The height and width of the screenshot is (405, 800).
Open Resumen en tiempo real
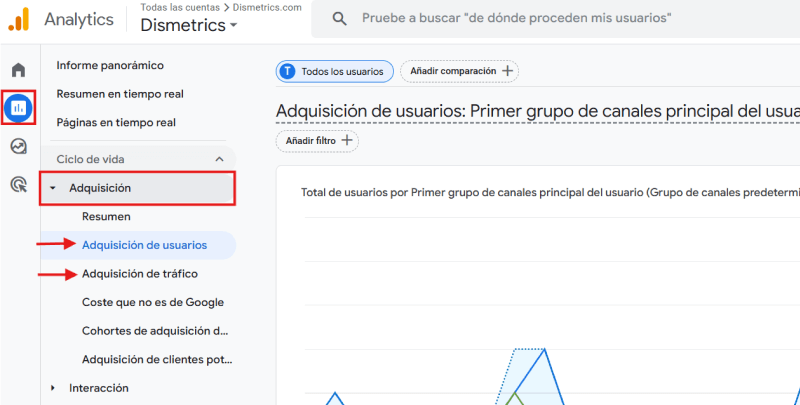(x=120, y=94)
